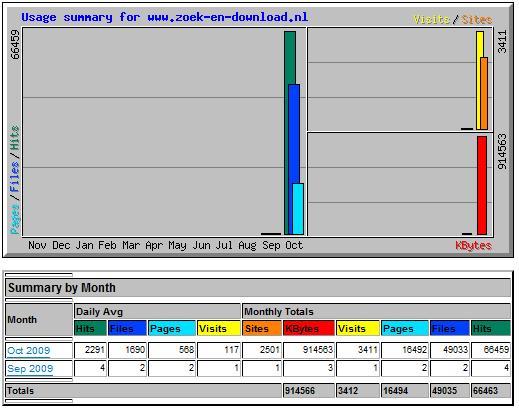Screen dimensions: 519x411
Task: Click the Monthly Totals header cell
Action: click(x=376, y=311)
